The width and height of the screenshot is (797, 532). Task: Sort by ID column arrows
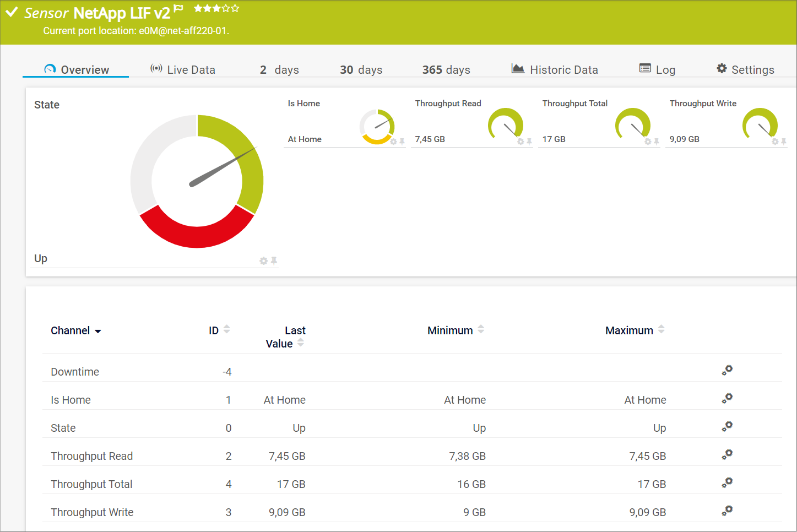click(226, 329)
